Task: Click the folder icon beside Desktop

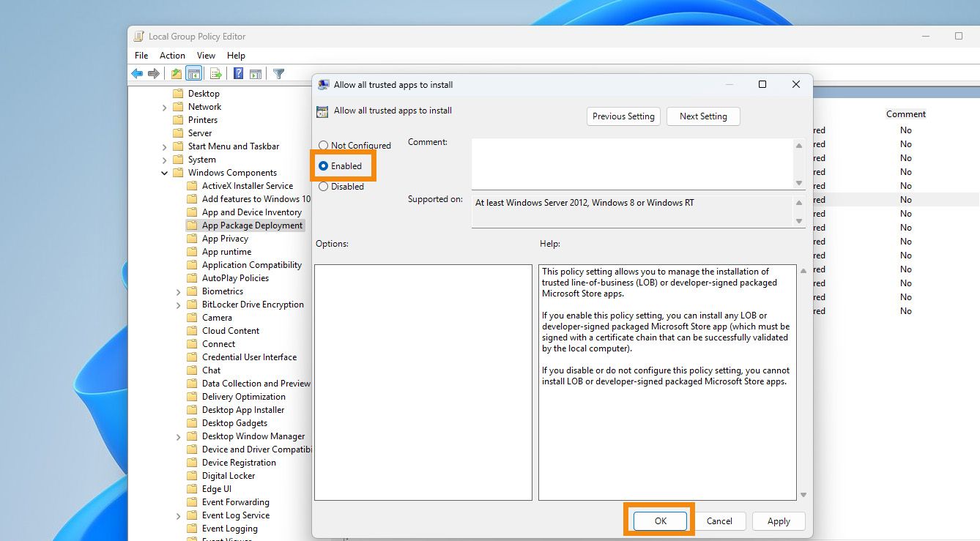Action: tap(178, 94)
